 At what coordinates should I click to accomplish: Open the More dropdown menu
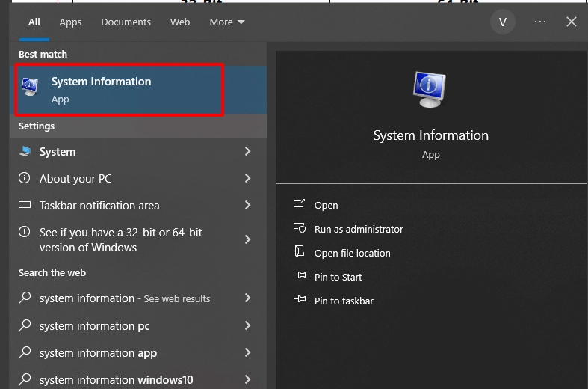[227, 22]
